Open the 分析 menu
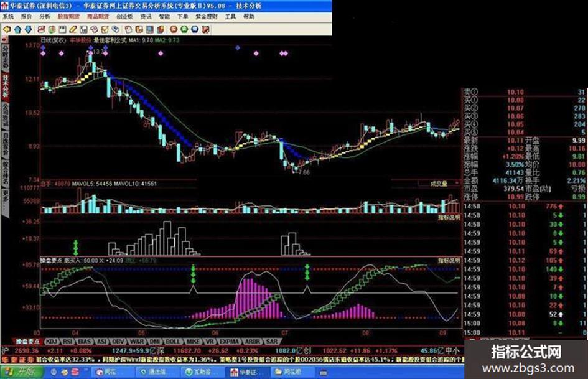 [45, 17]
